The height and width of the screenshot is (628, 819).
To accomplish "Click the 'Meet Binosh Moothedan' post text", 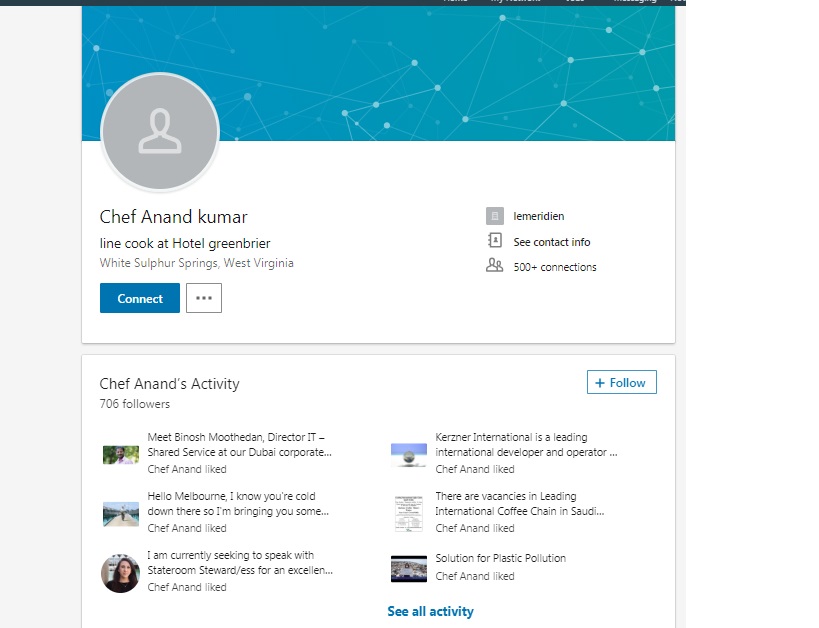I will click(x=238, y=445).
